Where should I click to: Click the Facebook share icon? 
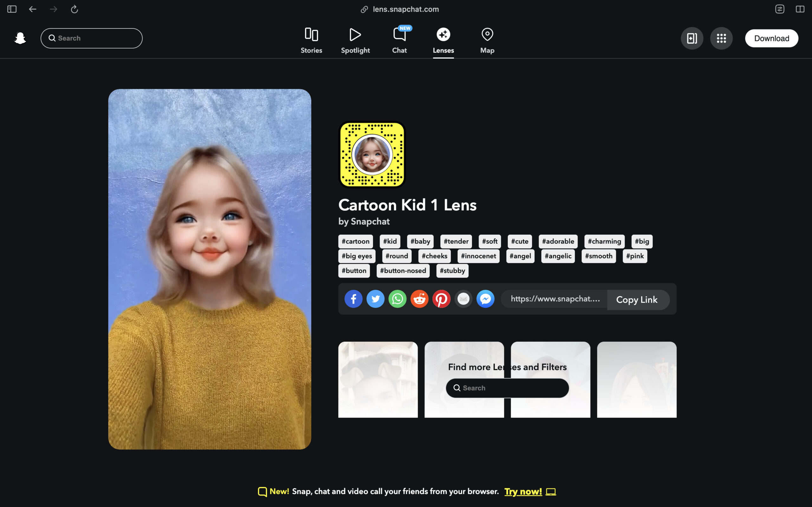(353, 298)
